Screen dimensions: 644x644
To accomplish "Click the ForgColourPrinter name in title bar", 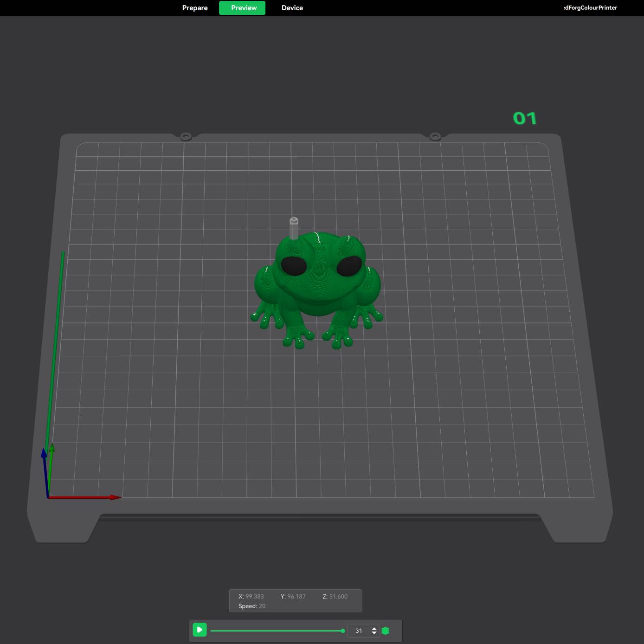I will pyautogui.click(x=591, y=8).
